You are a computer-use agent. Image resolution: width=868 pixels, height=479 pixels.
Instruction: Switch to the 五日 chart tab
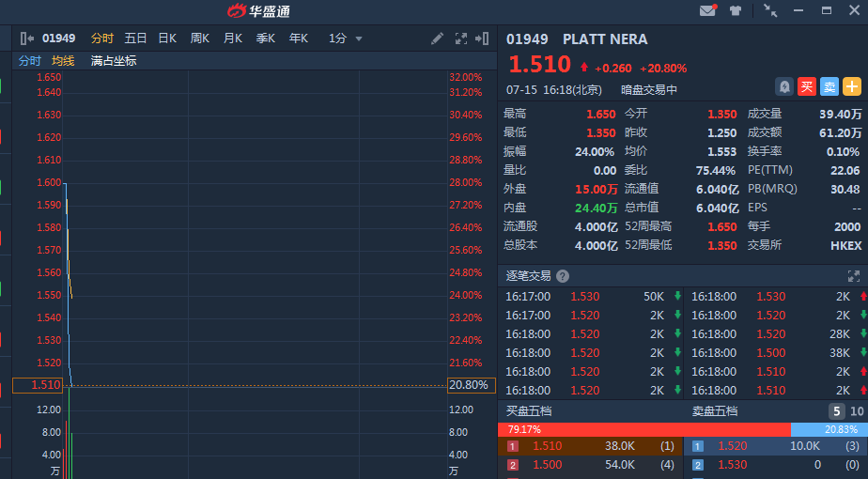pyautogui.click(x=136, y=39)
